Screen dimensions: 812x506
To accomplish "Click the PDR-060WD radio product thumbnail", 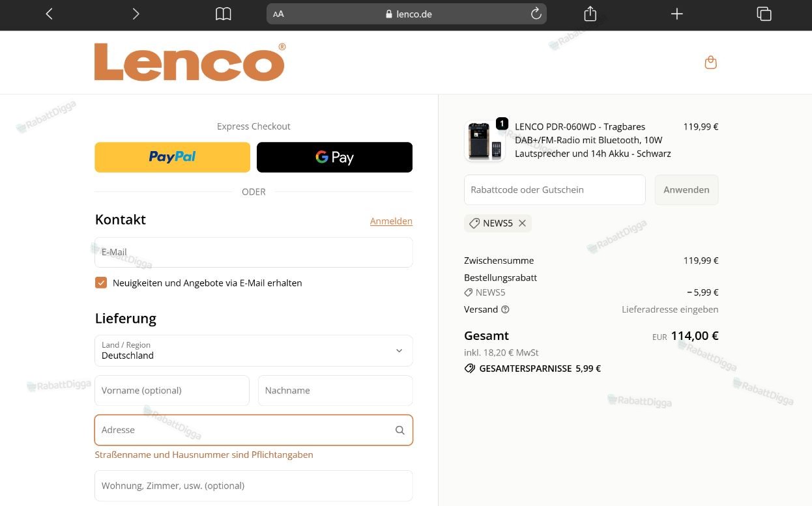I will tap(485, 141).
